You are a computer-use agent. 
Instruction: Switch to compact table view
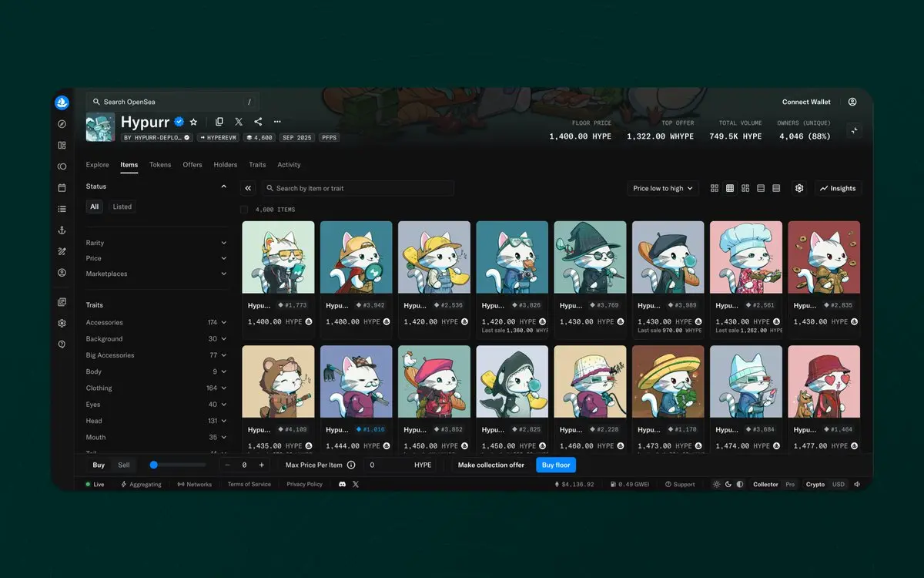tap(776, 188)
